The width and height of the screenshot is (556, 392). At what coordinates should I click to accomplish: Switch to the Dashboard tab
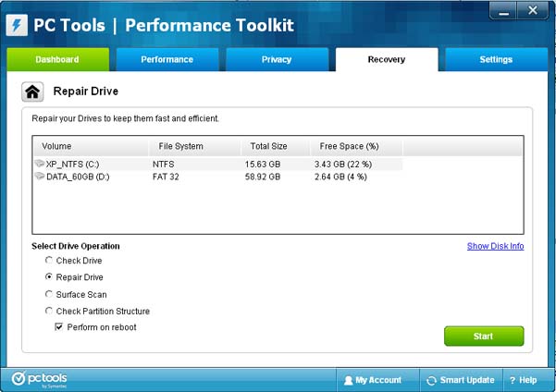57,59
